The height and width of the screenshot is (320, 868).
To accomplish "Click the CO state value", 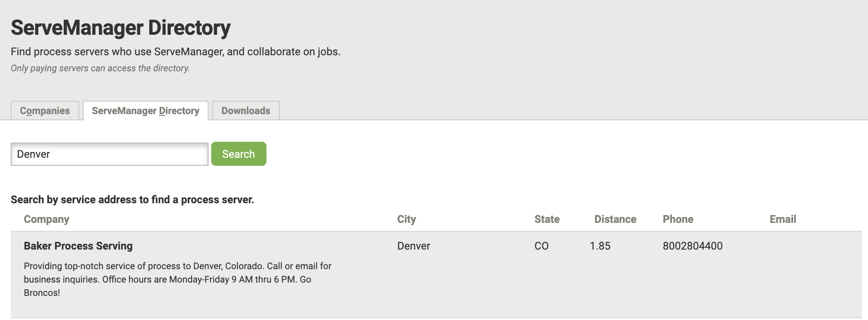I will (541, 246).
